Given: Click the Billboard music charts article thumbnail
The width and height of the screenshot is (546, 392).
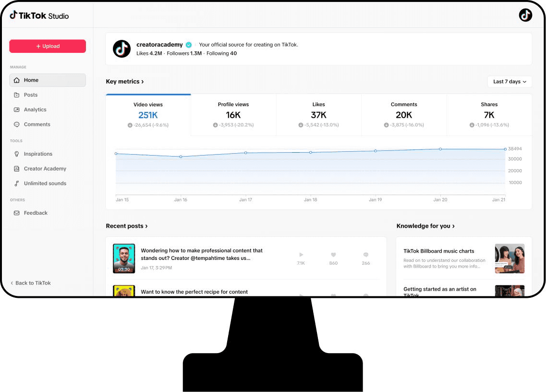Looking at the screenshot, I should click(510, 258).
